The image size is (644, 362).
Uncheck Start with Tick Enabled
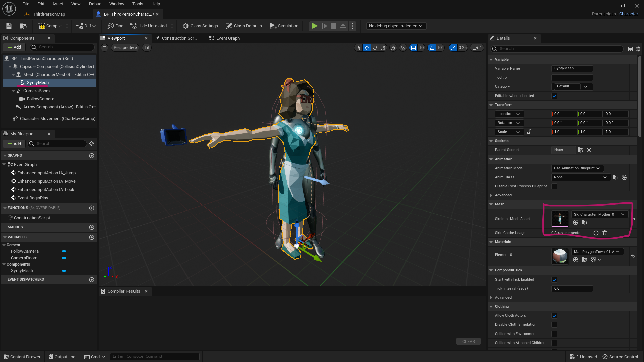point(554,280)
